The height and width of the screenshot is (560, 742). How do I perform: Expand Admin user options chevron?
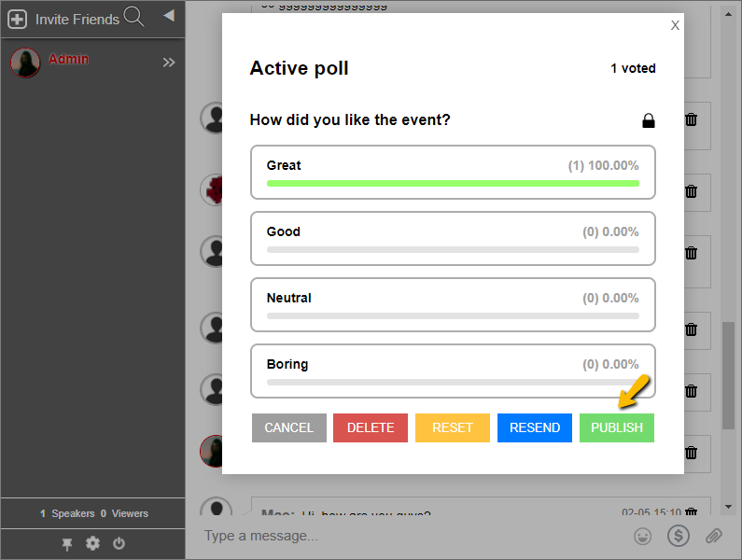169,63
